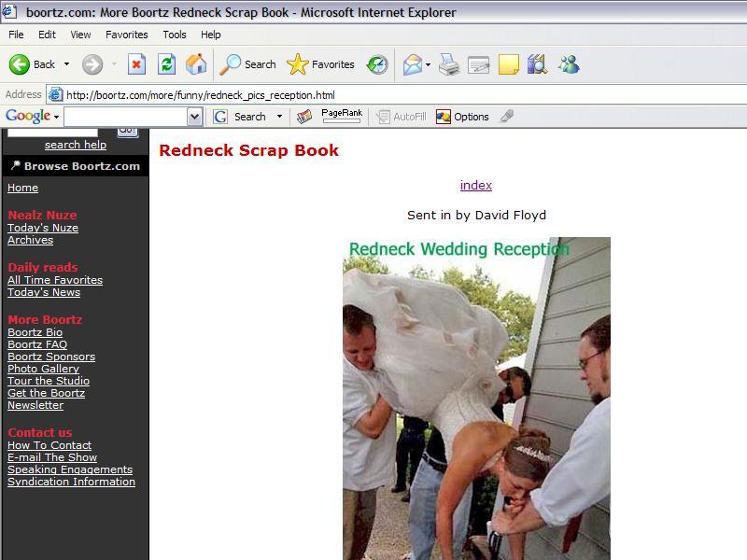The height and width of the screenshot is (560, 747).
Task: Click the Print icon in toolbar
Action: click(449, 64)
